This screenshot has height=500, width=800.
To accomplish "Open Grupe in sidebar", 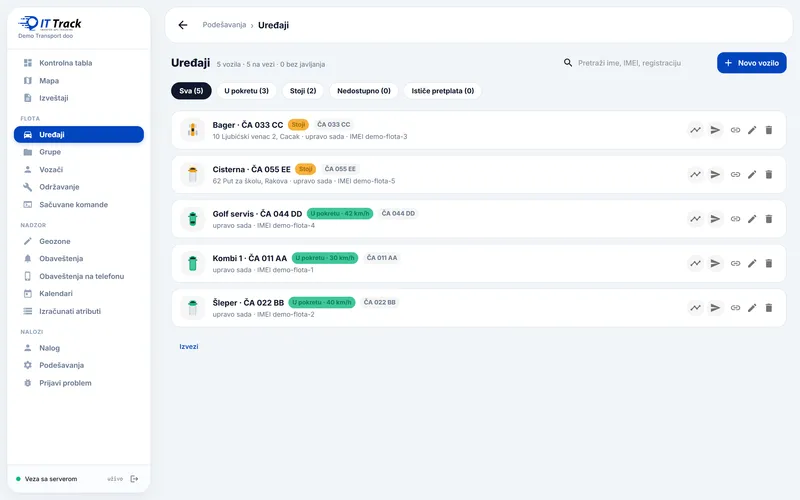I will coord(79,152).
